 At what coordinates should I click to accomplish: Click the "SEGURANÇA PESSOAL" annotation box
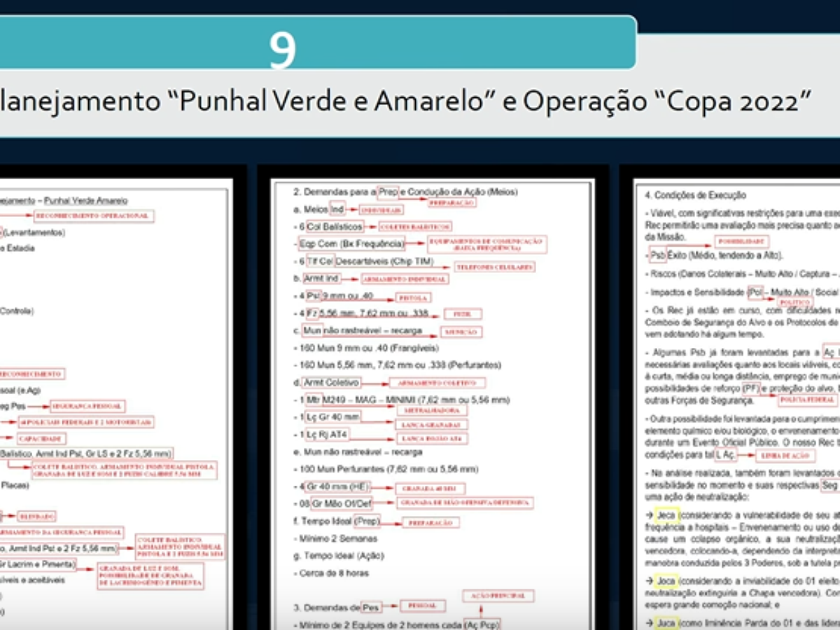[87, 406]
